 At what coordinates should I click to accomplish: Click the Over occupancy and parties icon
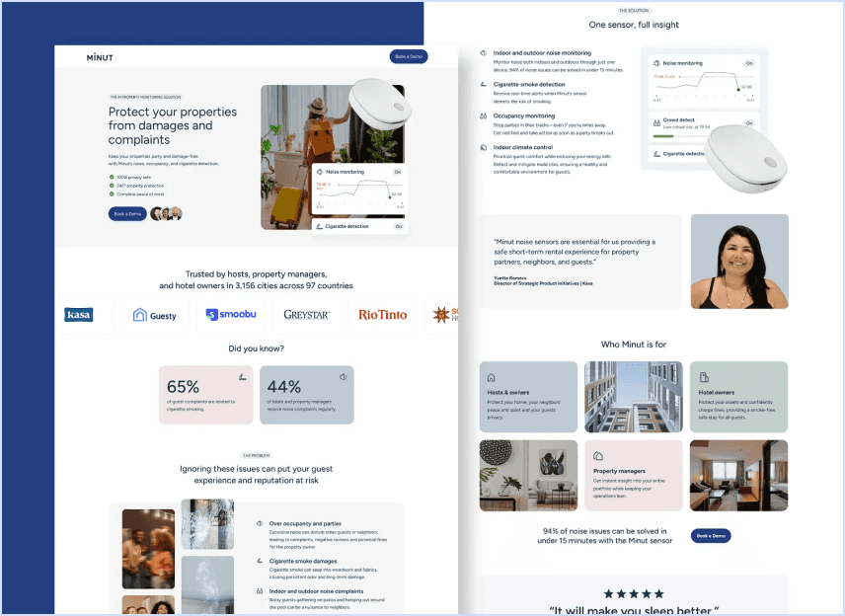260,523
